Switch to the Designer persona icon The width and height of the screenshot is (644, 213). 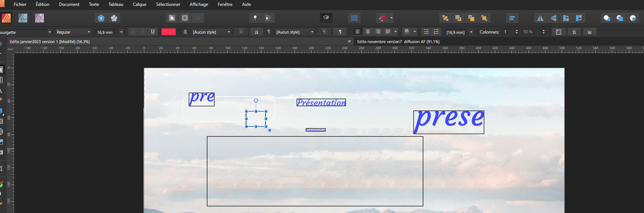pyautogui.click(x=23, y=18)
